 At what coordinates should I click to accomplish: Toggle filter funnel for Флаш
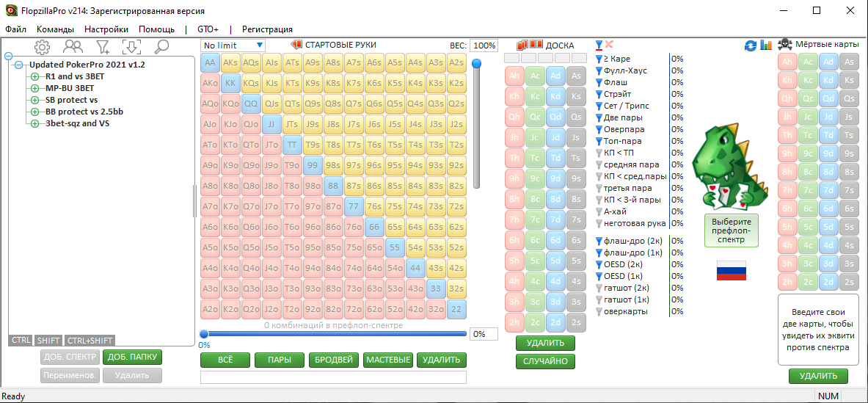click(599, 82)
